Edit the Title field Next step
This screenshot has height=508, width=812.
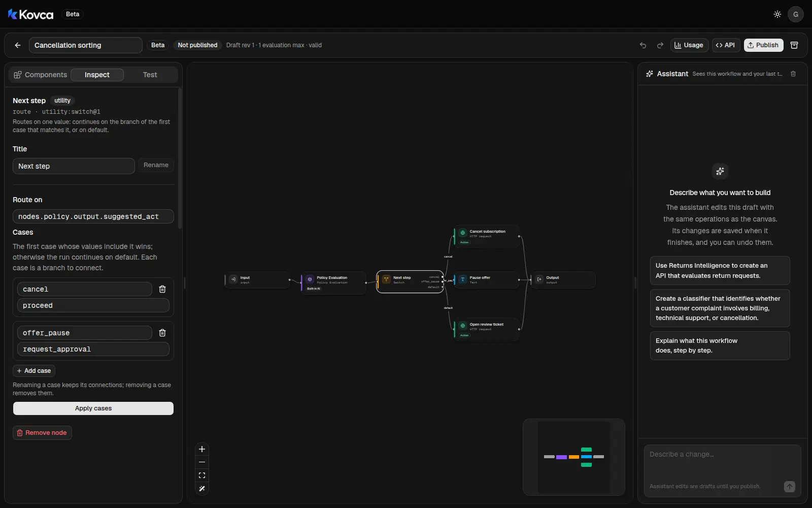point(74,166)
